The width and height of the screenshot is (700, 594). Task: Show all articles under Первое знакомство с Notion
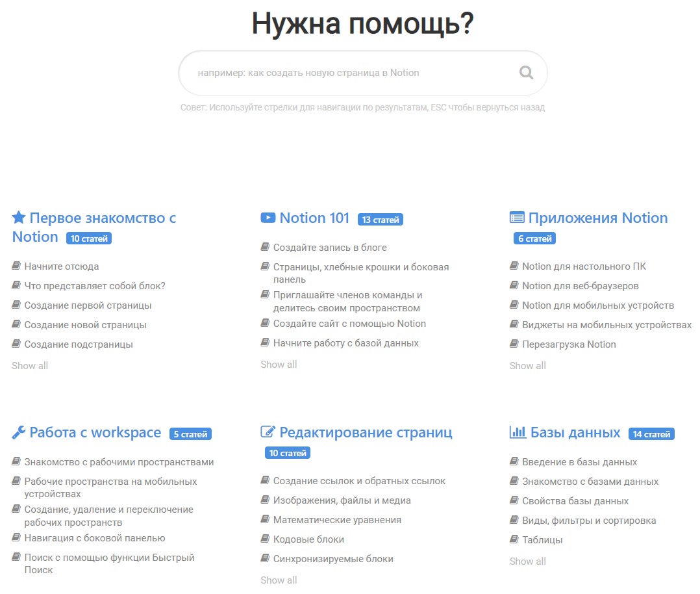point(30,366)
